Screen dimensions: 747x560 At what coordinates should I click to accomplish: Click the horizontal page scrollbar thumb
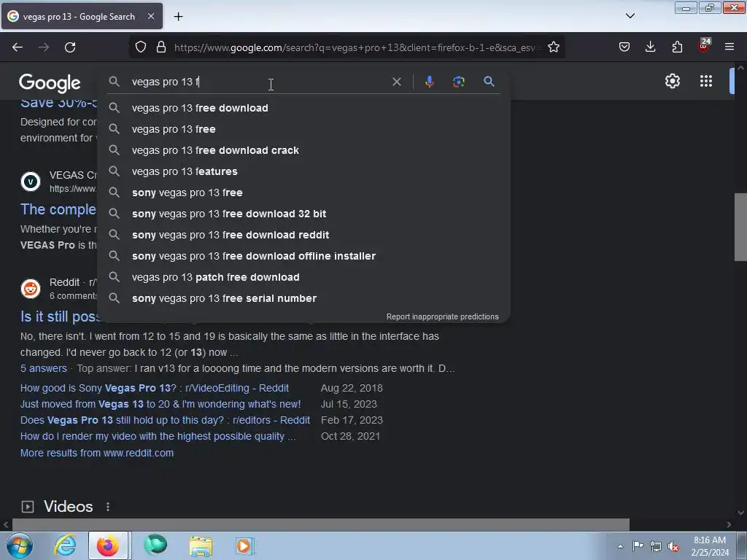click(321, 525)
